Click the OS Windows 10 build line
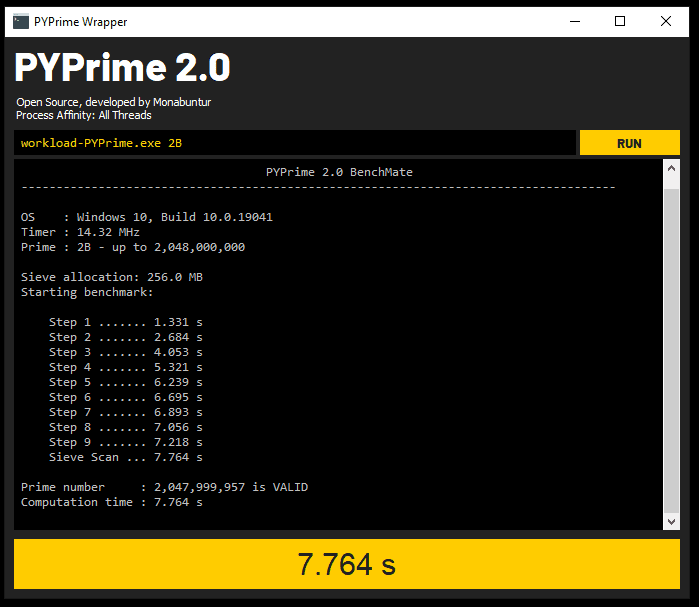Image resolution: width=699 pixels, height=607 pixels. tap(147, 217)
